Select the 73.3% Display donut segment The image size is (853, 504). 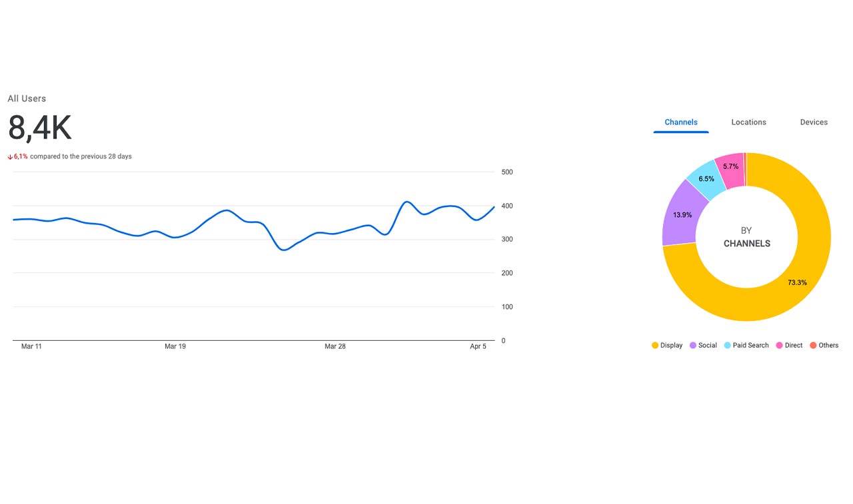797,282
